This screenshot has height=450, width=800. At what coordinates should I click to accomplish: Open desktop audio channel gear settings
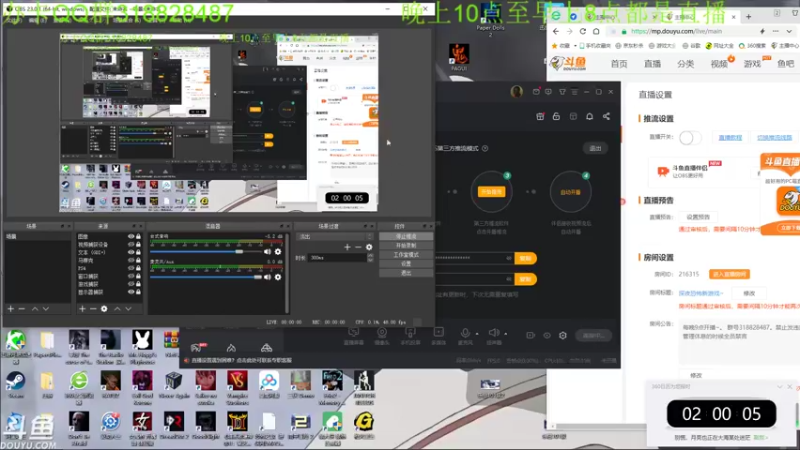coord(278,252)
